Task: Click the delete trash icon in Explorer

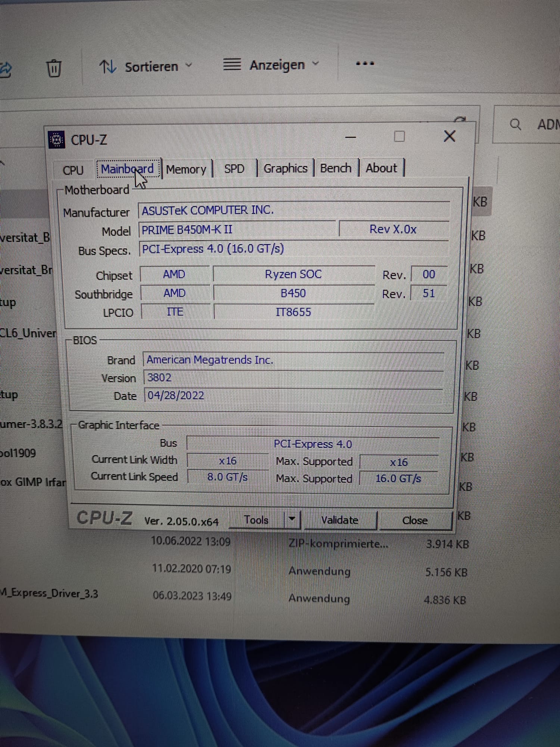Action: pyautogui.click(x=54, y=68)
